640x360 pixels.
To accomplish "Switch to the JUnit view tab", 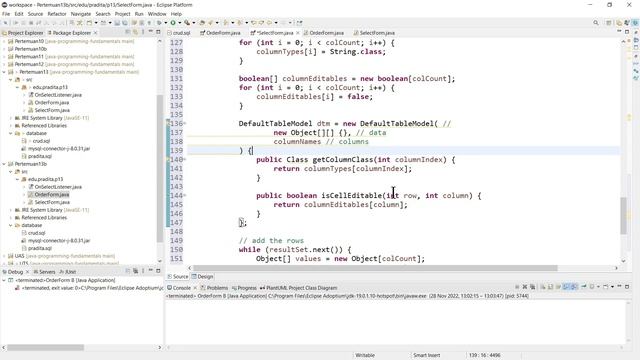I will pos(68,272).
